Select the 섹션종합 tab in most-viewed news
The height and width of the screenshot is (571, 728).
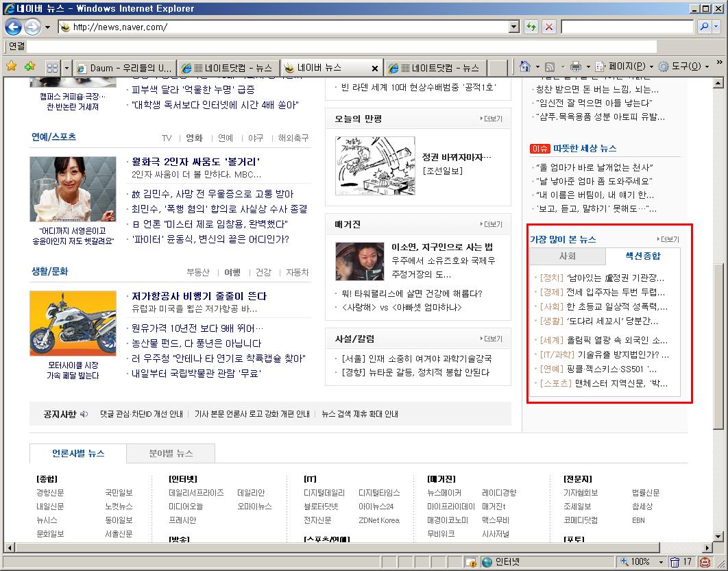643,256
